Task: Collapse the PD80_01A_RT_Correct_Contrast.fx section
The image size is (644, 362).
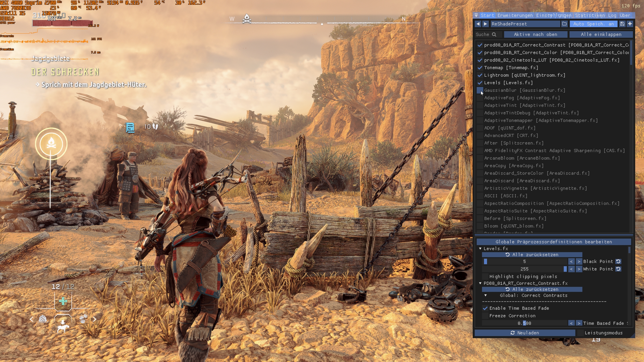Action: (x=480, y=283)
